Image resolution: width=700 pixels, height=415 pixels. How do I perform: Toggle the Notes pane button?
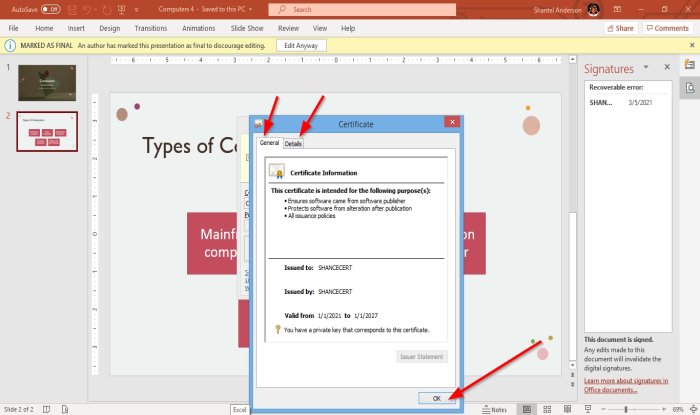pos(495,409)
